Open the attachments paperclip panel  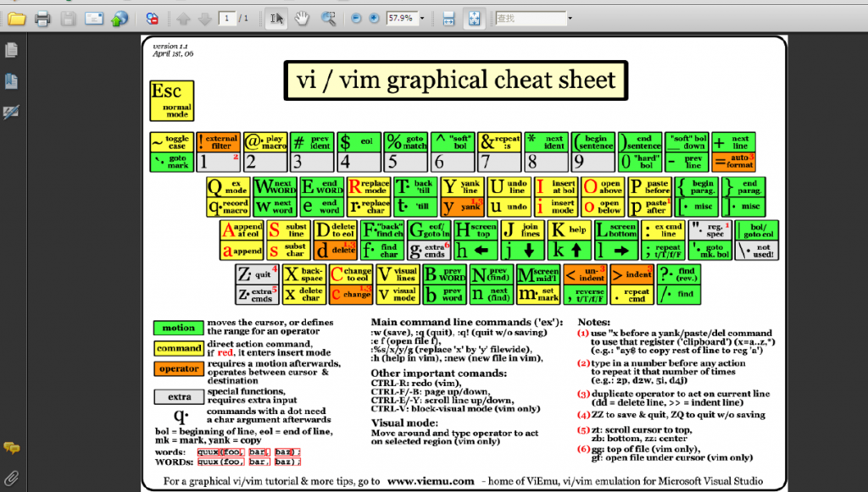pos(11,478)
